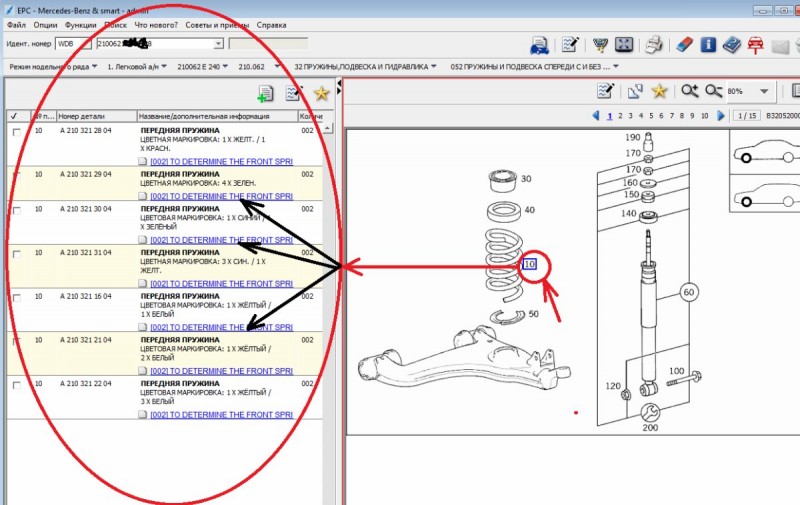Click footnote icon for A 210 321 30 04

tap(143, 240)
